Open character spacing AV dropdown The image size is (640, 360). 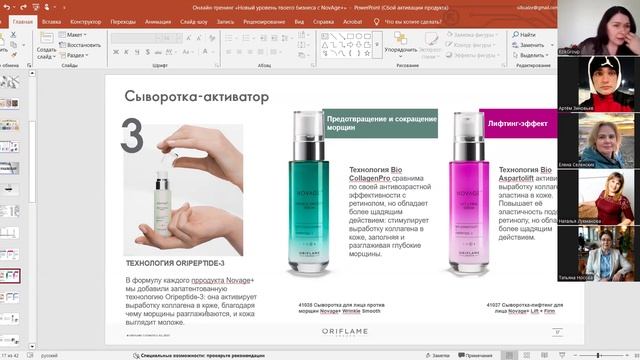click(x=170, y=52)
